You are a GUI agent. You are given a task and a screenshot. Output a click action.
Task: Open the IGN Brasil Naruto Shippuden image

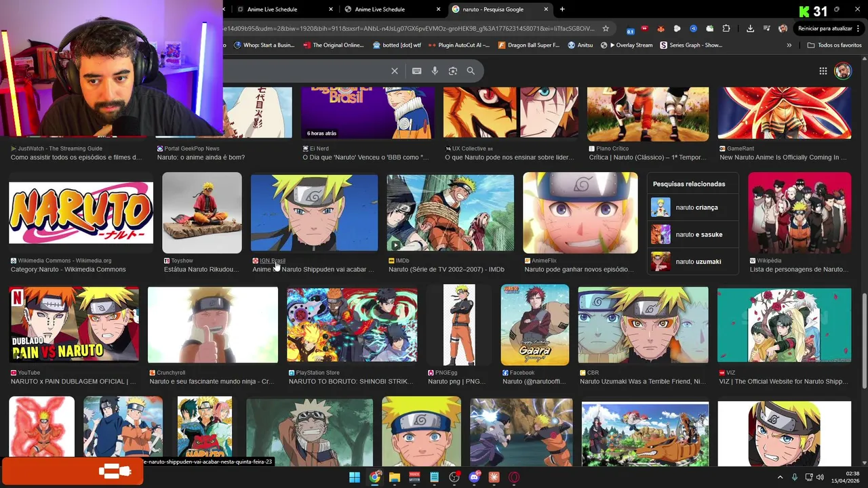314,213
